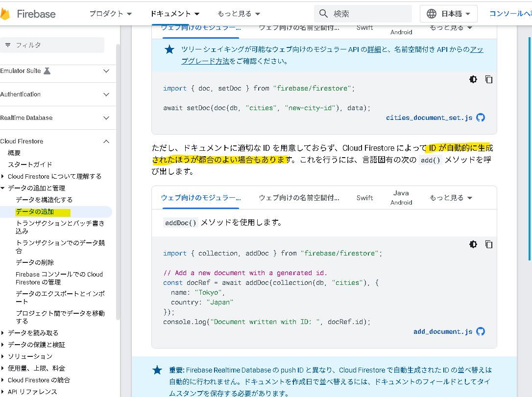Expand the Realtime Database section

106,117
